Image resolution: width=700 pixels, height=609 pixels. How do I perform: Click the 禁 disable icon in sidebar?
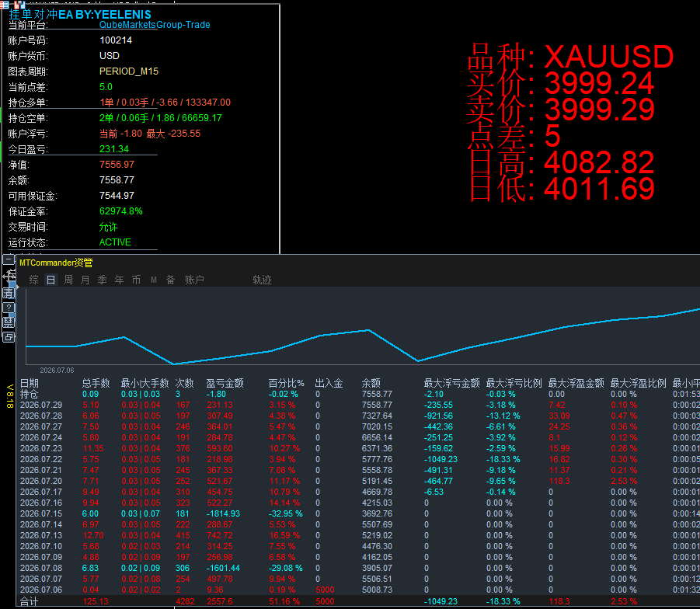pos(9,322)
